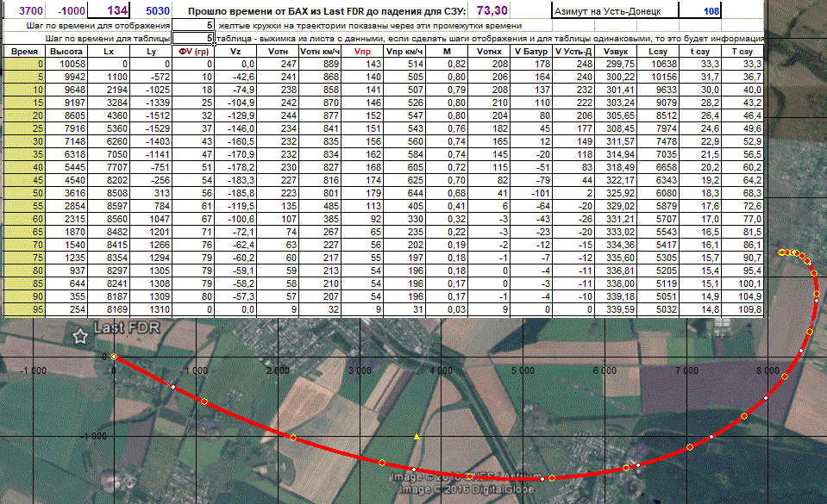This screenshot has height=504, width=827.
Task: Select the 'V Усть-Д' column header
Action: (573, 51)
